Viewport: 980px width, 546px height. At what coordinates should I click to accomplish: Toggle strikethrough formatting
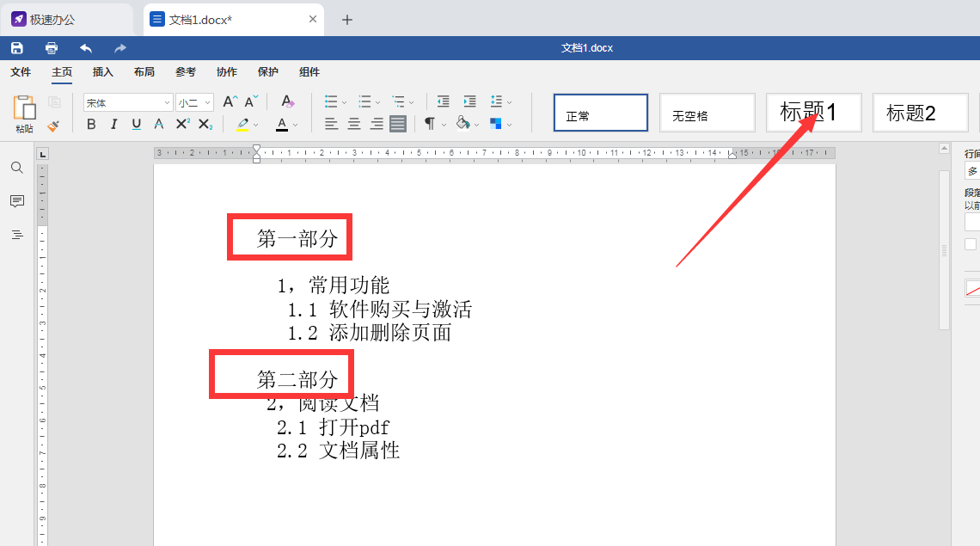(159, 124)
